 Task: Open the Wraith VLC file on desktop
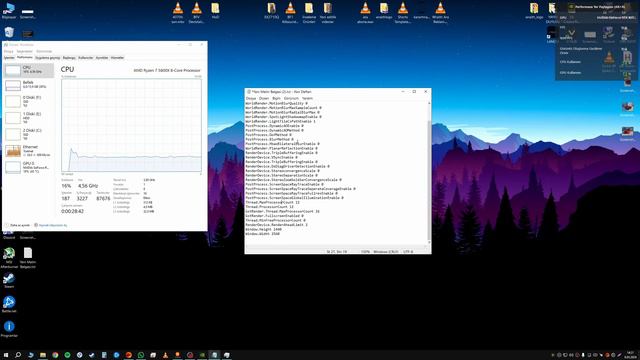pos(440,12)
